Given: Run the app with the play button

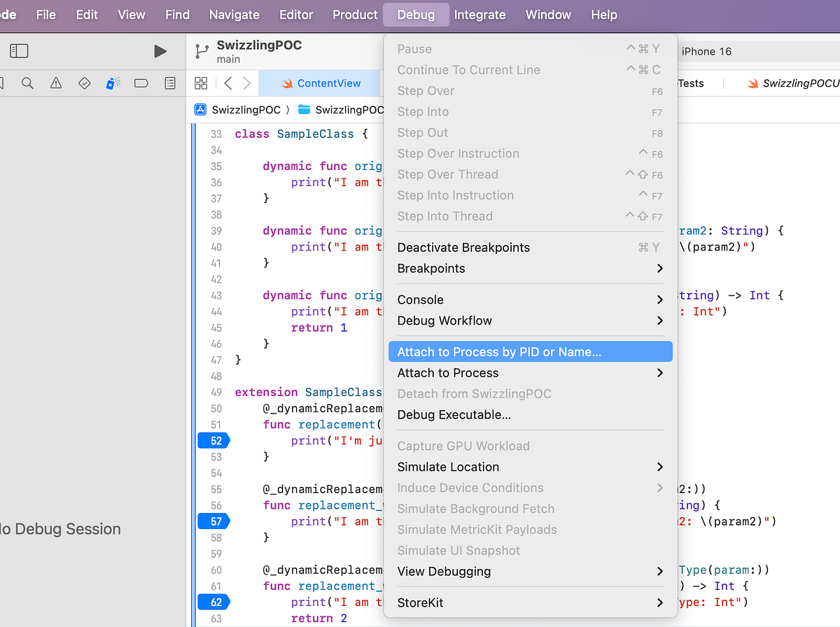Looking at the screenshot, I should 160,50.
